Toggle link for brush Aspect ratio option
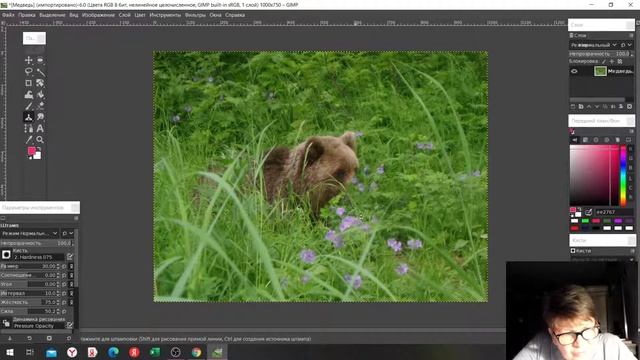The height and width of the screenshot is (360, 640). click(x=71, y=275)
